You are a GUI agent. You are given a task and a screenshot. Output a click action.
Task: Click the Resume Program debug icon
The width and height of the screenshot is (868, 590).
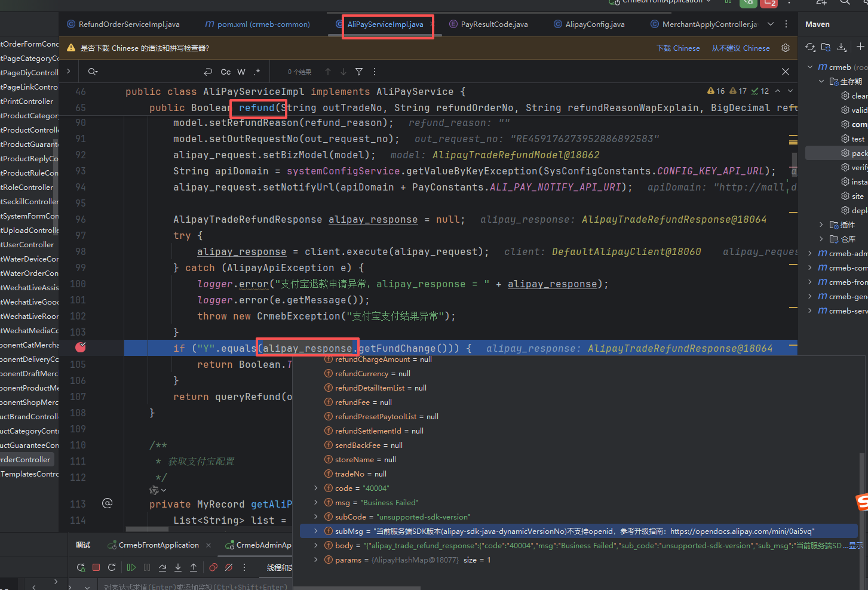[131, 567]
